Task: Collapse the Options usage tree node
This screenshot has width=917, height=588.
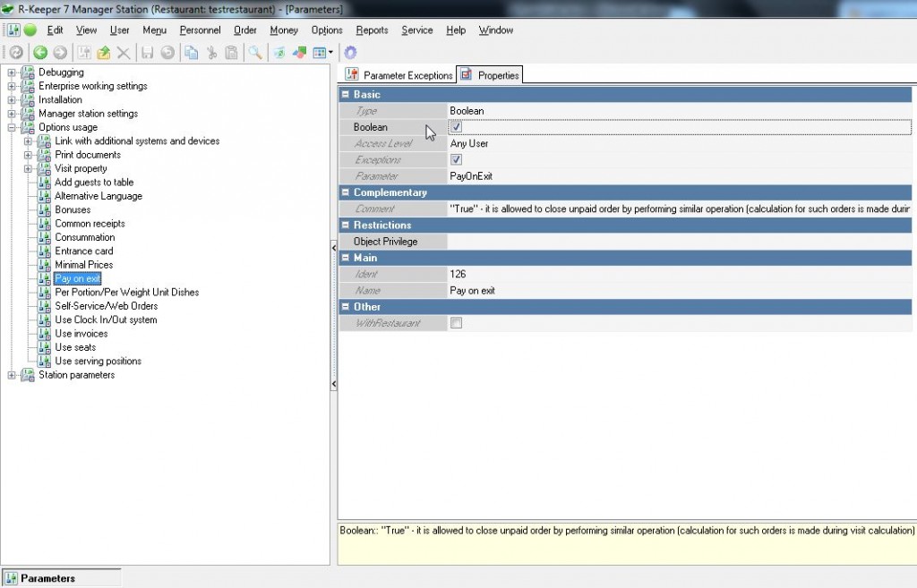Action: 11,127
